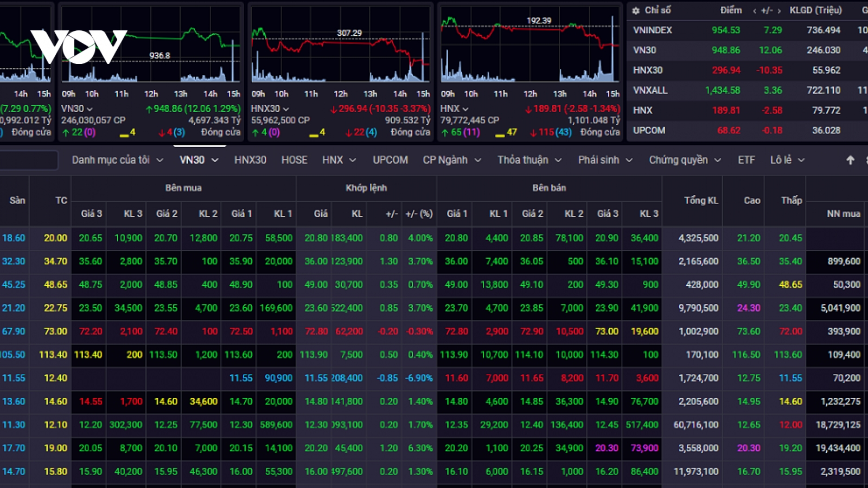Switch to the ETF tab
Screen dimensions: 868x488
746,160
